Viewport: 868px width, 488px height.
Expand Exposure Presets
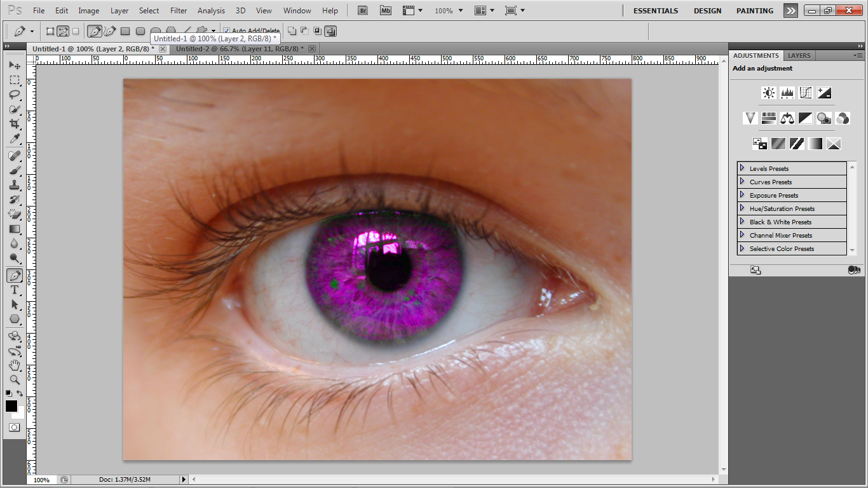[742, 194]
